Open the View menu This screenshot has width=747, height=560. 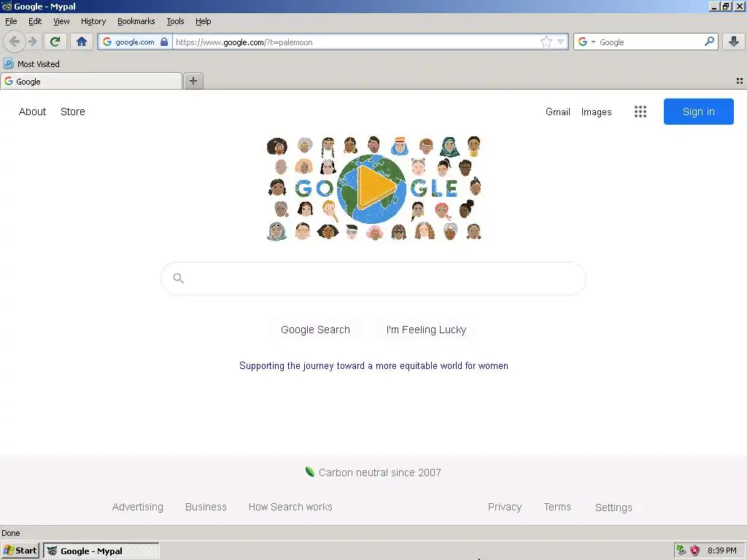coord(61,21)
